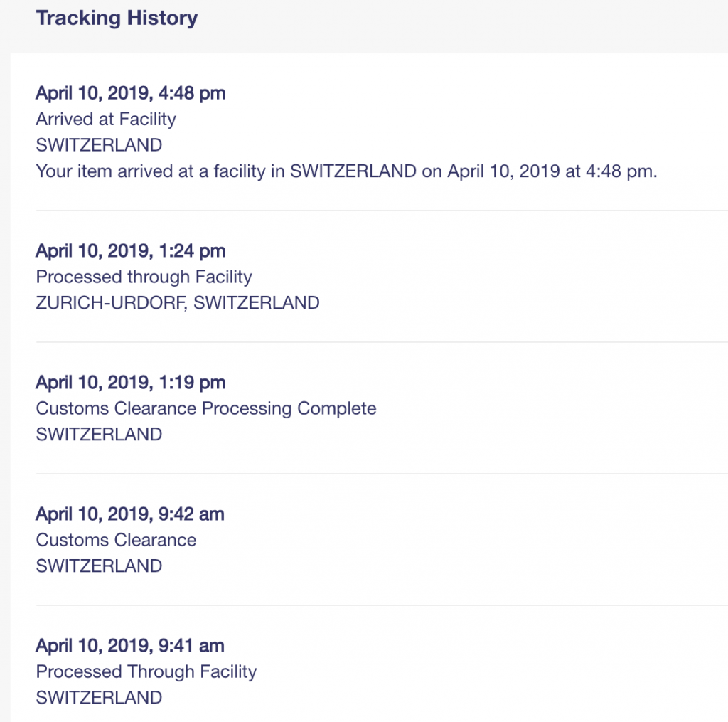Click SWITZERLAND under Customs Clearance Processing Complete
Screen dimensions: 728x722
[99, 435]
